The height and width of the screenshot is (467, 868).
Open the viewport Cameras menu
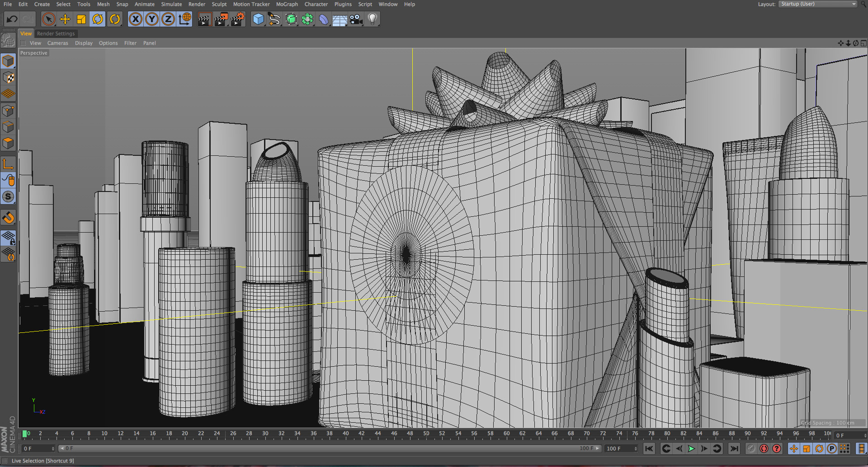pyautogui.click(x=57, y=43)
